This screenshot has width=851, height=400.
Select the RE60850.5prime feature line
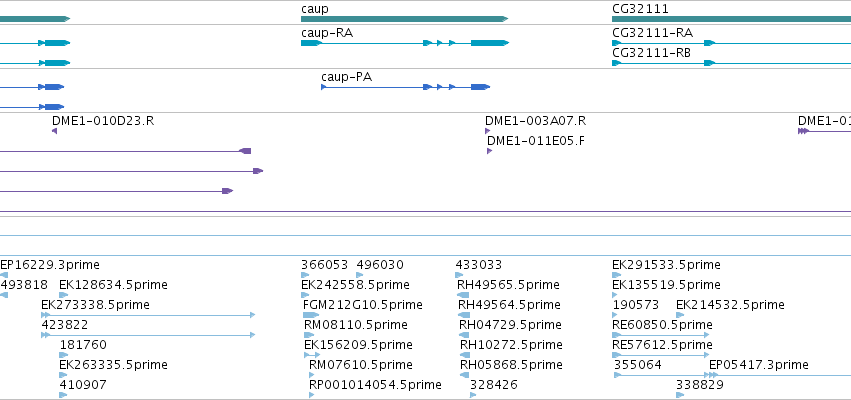click(661, 335)
